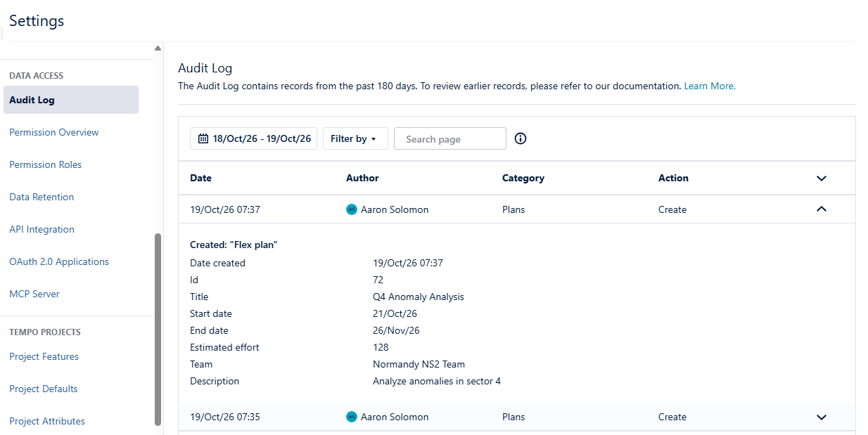Viewport: 868px width, 435px height.
Task: Click the DATA ACCESS section label
Action: point(36,75)
